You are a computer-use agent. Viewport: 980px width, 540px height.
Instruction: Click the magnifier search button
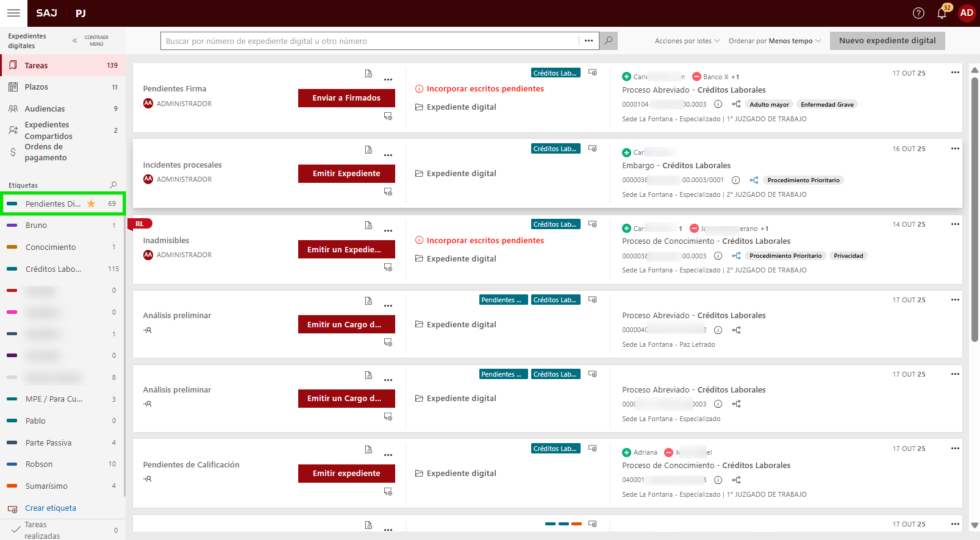[608, 41]
